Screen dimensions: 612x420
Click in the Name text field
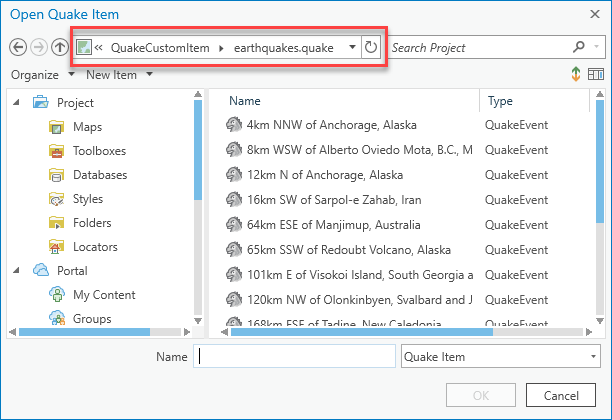pyautogui.click(x=295, y=356)
